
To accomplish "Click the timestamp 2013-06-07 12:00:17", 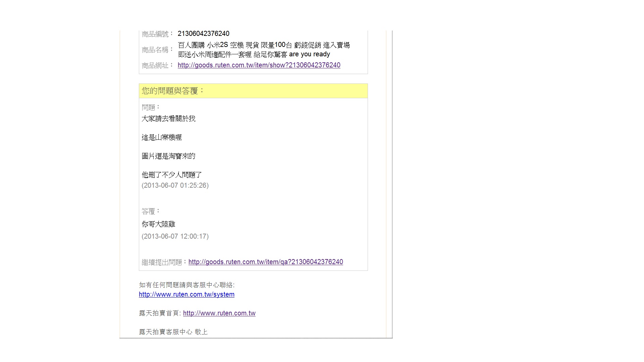I will click(x=175, y=236).
